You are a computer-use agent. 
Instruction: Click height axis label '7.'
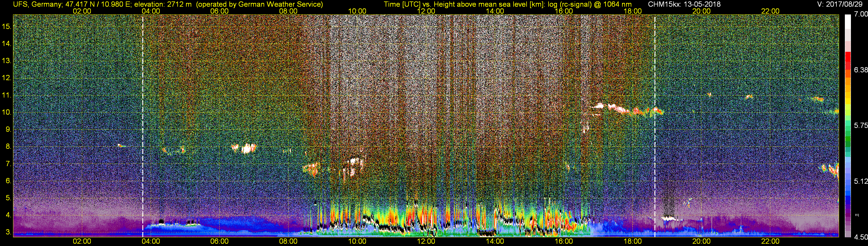pyautogui.click(x=8, y=164)
